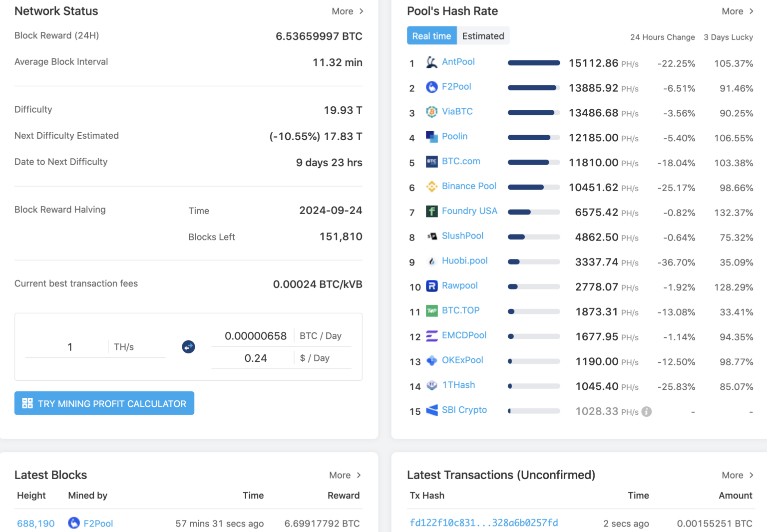Image resolution: width=767 pixels, height=532 pixels.
Task: Click the OKExPool logo icon
Action: 431,361
